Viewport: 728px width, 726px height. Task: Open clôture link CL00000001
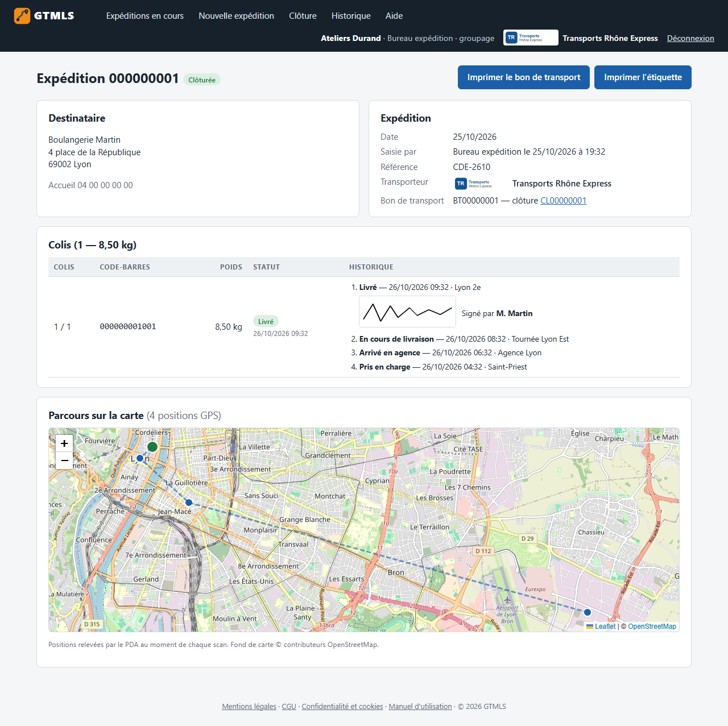click(x=563, y=201)
